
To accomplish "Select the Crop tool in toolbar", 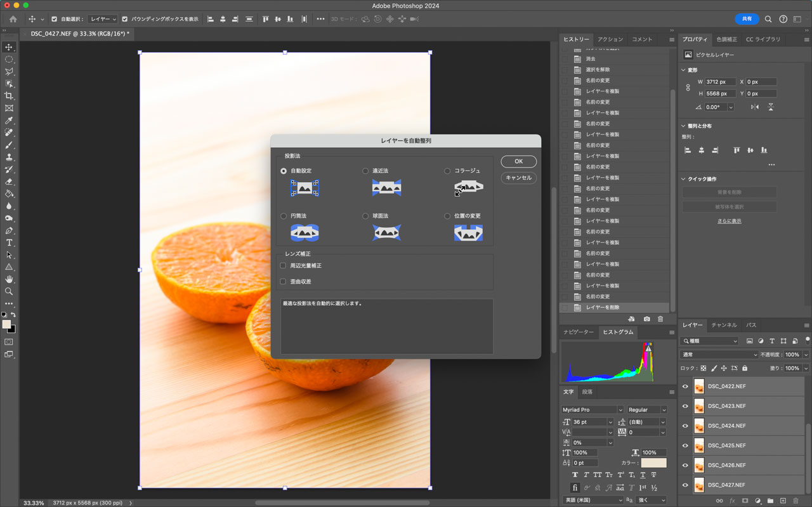I will pyautogui.click(x=9, y=96).
